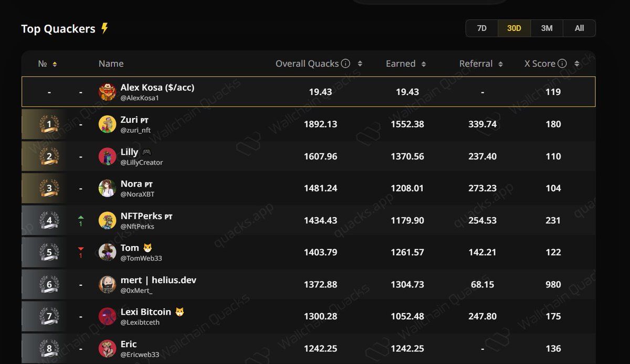Click the rank 3 laurel badge

pos(49,188)
